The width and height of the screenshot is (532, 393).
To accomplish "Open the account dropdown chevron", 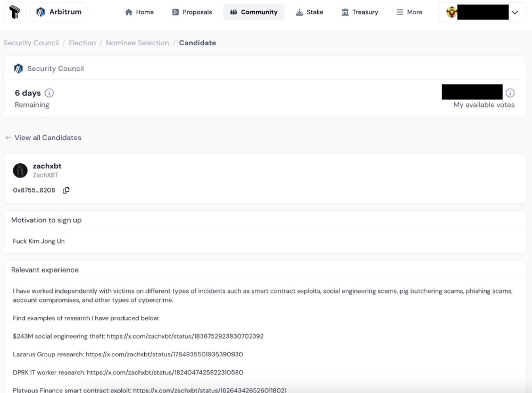I will 515,12.
